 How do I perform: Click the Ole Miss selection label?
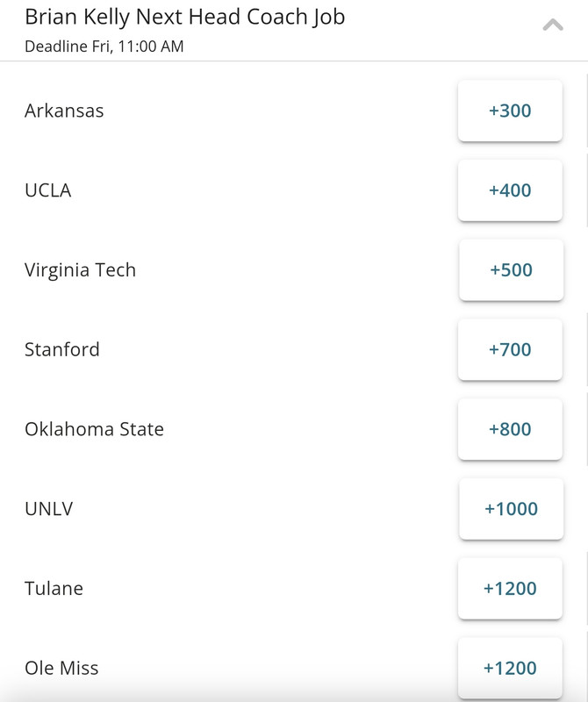[x=61, y=669]
